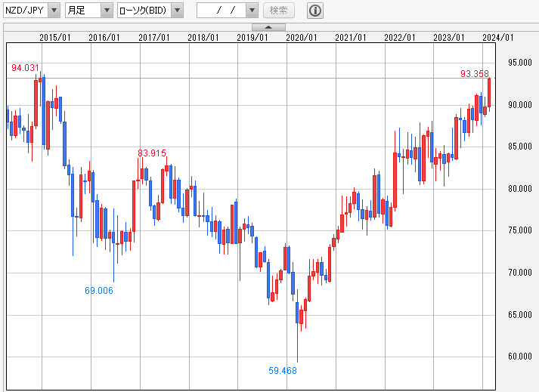Click the 75.000 price axis label
Image resolution: width=539 pixels, height=392 pixels.
[x=520, y=230]
